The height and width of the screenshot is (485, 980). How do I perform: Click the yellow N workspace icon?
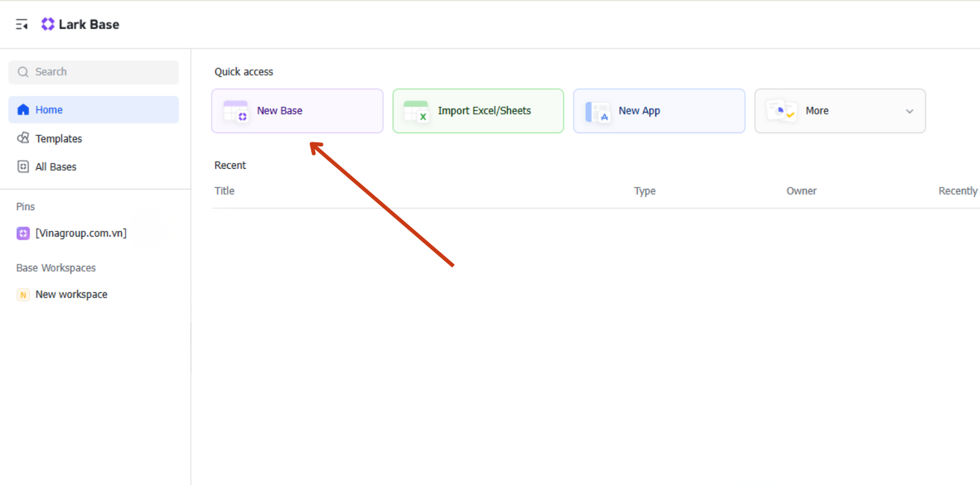pos(23,295)
